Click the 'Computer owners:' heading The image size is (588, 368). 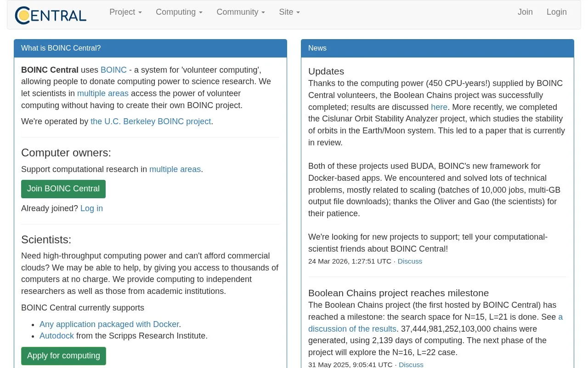click(x=66, y=153)
